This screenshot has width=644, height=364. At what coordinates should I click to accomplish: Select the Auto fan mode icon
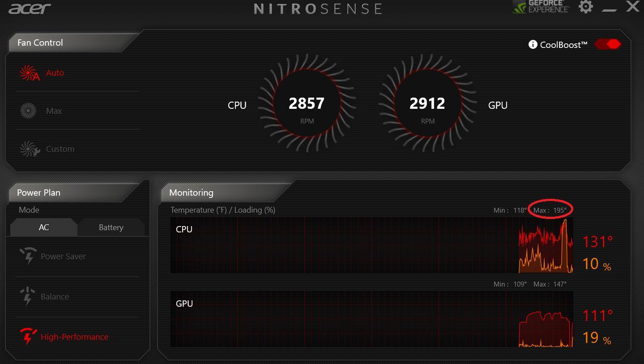28,72
